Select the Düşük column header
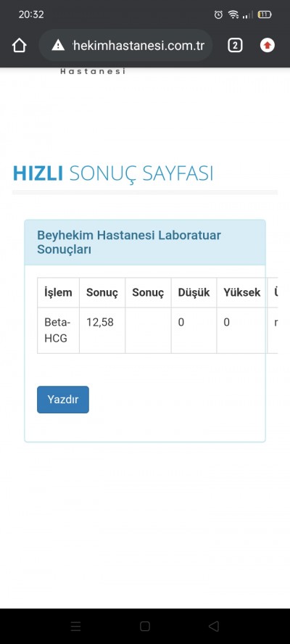Screen dimensions: 290x644 click(194, 292)
